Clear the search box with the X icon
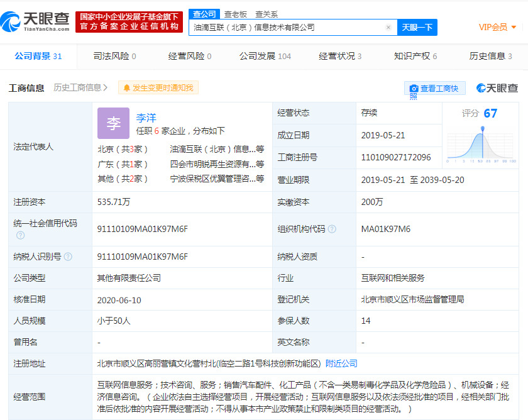This screenshot has width=528, height=420. 388,27
